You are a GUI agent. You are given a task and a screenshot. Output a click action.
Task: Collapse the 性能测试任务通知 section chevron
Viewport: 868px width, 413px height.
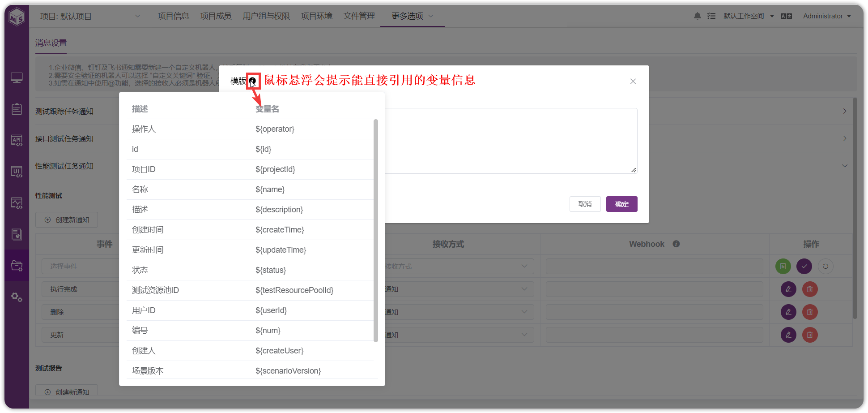845,166
